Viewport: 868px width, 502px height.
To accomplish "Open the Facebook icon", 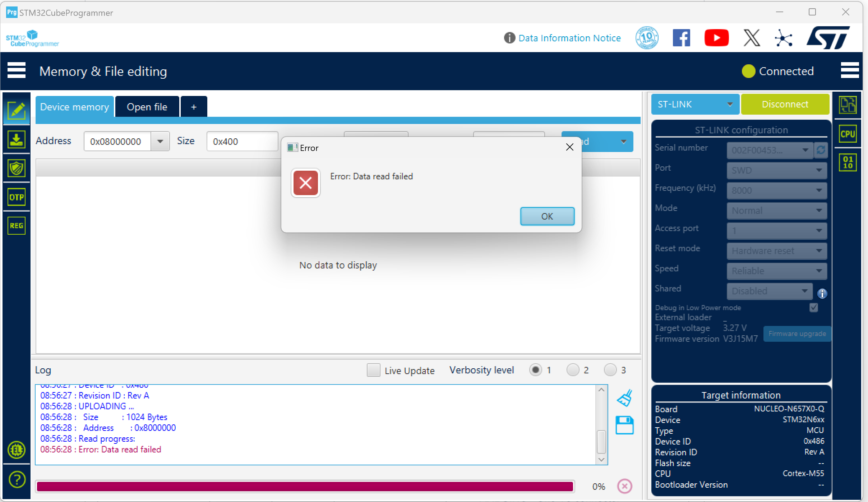I will (682, 38).
